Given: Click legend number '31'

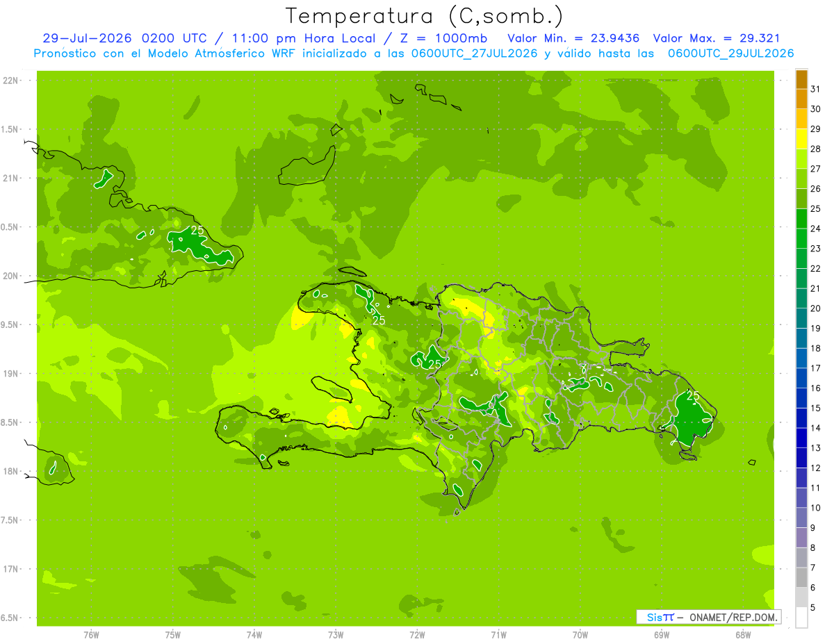Looking at the screenshot, I should [816, 89].
